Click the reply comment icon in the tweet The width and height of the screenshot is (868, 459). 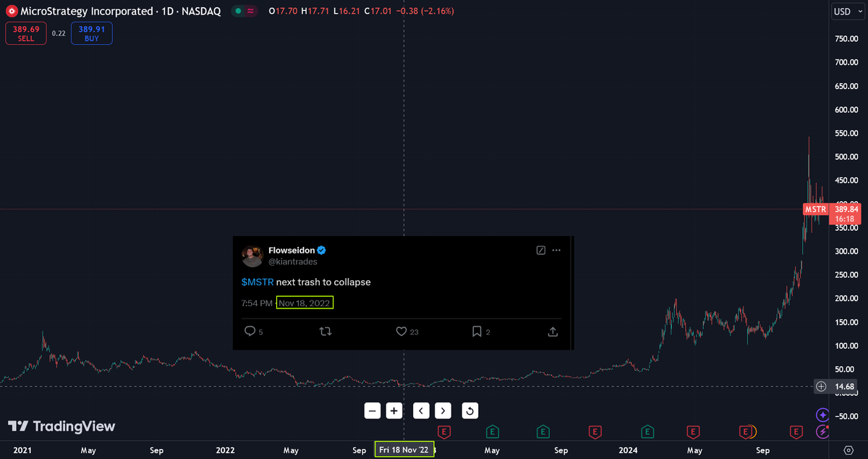250,332
